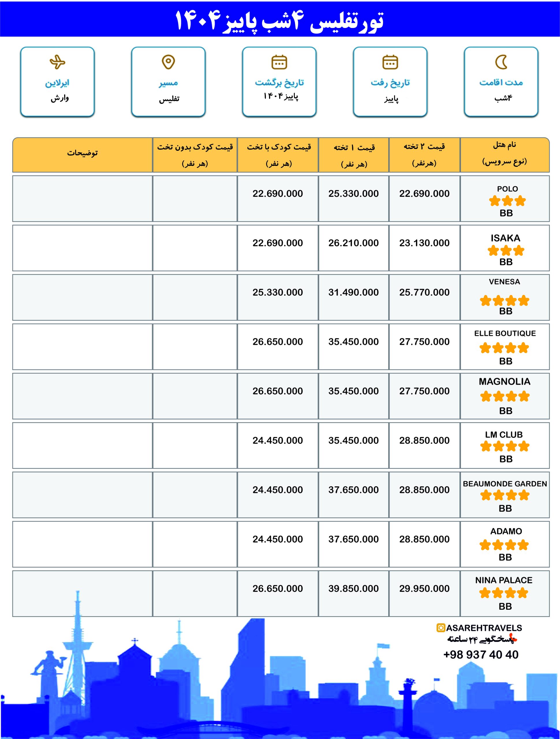Click the location pin icon above مسیر

(168, 62)
